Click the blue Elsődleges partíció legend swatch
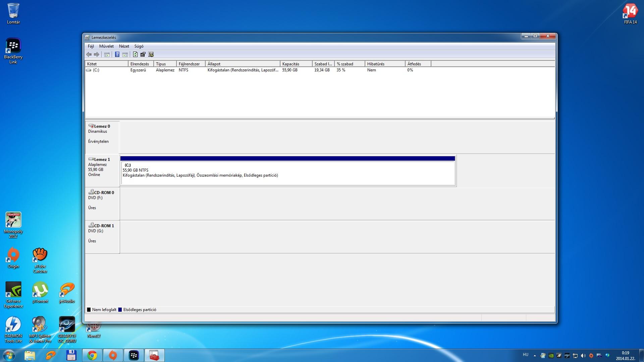The image size is (644, 362). (x=120, y=310)
